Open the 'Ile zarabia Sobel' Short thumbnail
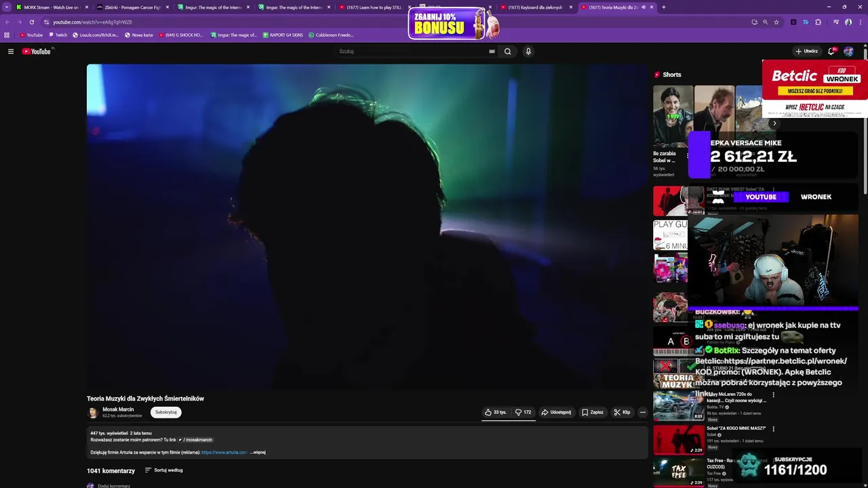 [x=673, y=116]
